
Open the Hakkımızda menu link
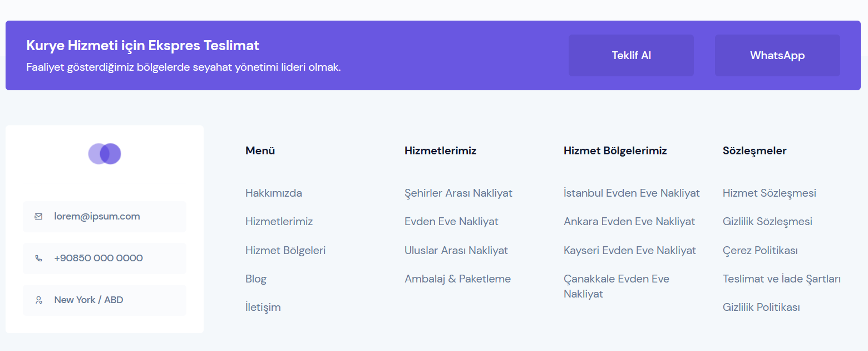coord(274,193)
